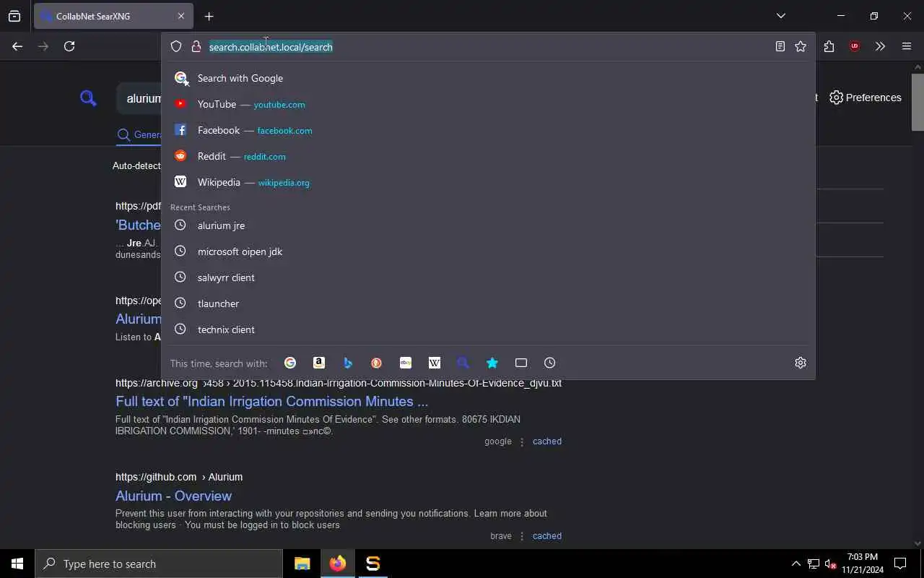Open cached link for brave result

(x=546, y=536)
